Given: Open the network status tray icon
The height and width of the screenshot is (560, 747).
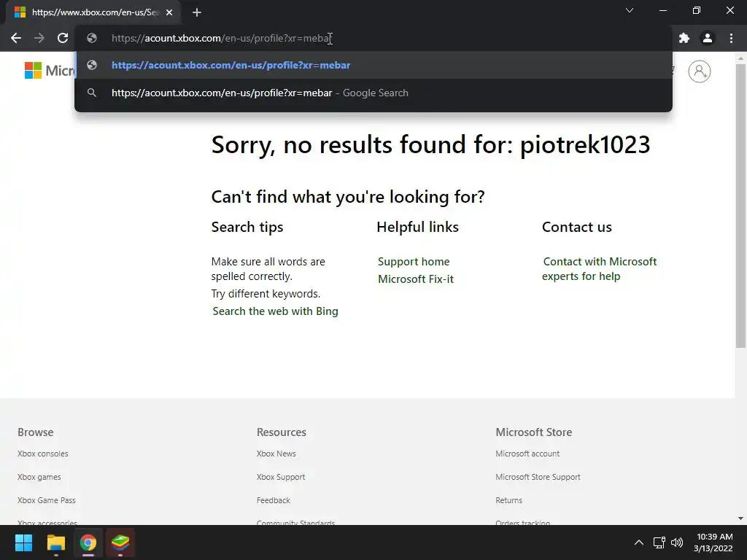Looking at the screenshot, I should pos(659,542).
